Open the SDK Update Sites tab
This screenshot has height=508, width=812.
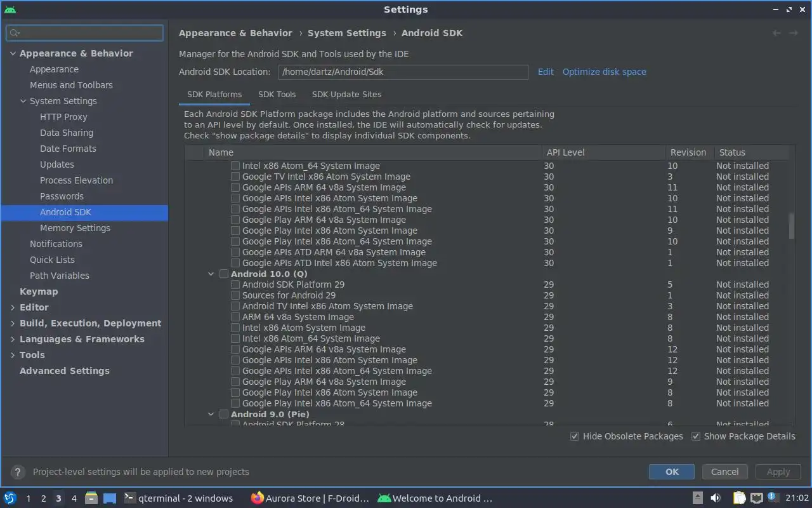pos(346,94)
